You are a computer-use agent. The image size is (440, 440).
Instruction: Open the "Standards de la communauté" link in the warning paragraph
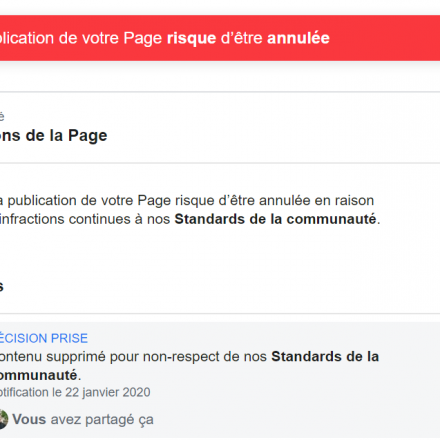[275, 219]
